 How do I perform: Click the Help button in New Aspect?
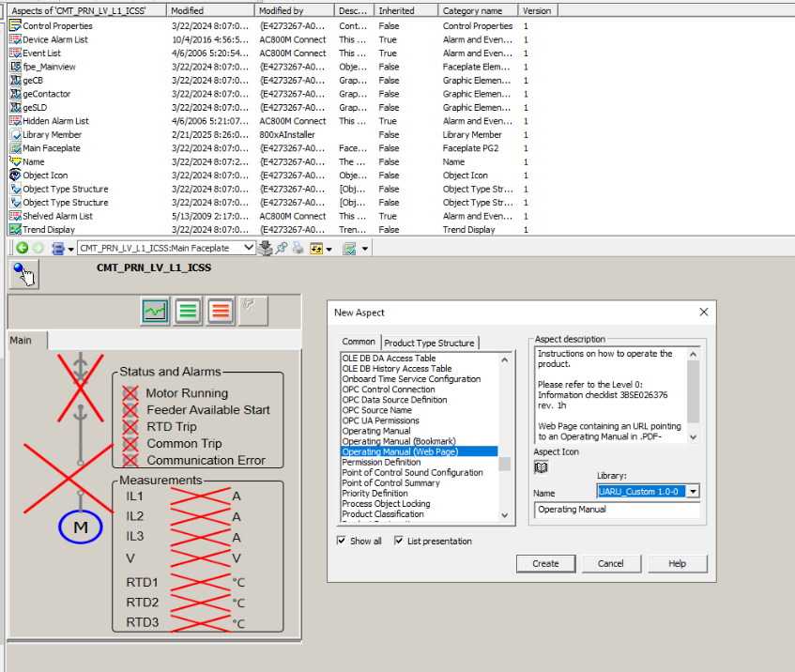(x=677, y=563)
